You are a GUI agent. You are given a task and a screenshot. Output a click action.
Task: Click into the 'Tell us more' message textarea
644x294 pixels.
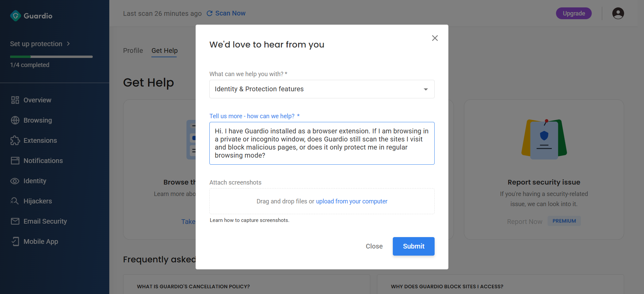pos(322,143)
